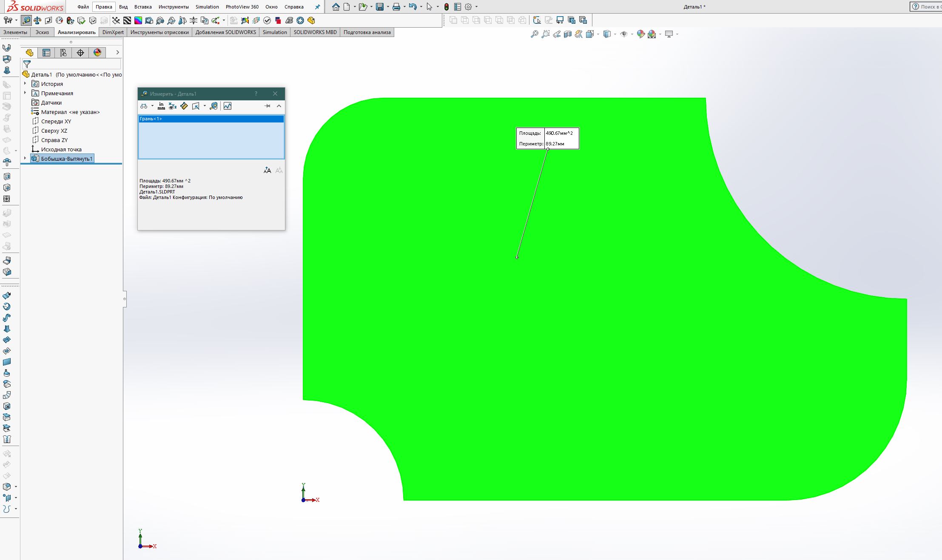Click Zebra stripes analysis icon
The height and width of the screenshot is (560, 942).
pos(127,20)
